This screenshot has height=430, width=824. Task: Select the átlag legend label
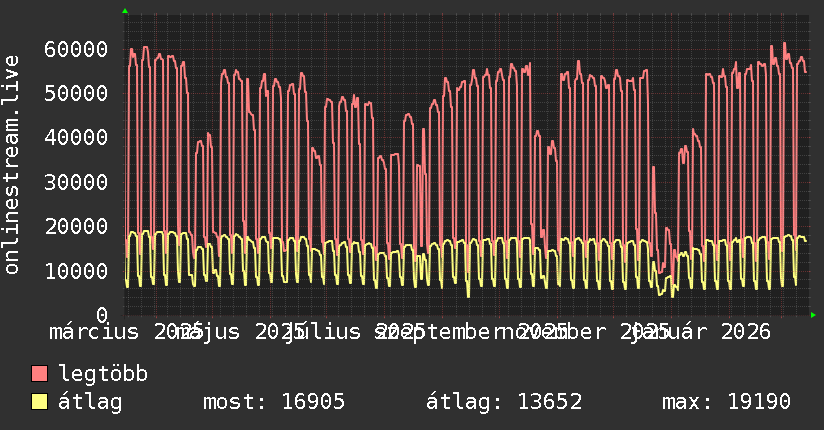[x=90, y=402]
